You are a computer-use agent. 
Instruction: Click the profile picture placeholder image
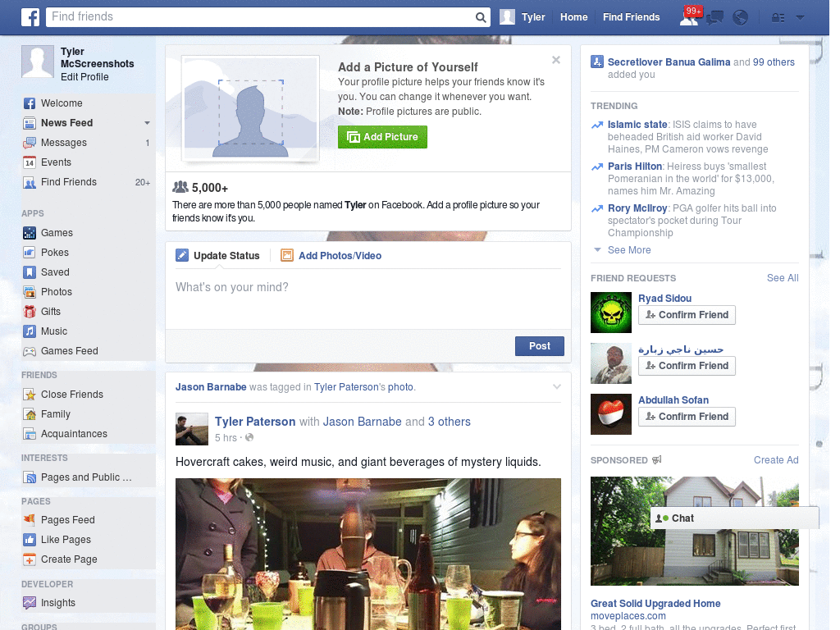[x=251, y=108]
